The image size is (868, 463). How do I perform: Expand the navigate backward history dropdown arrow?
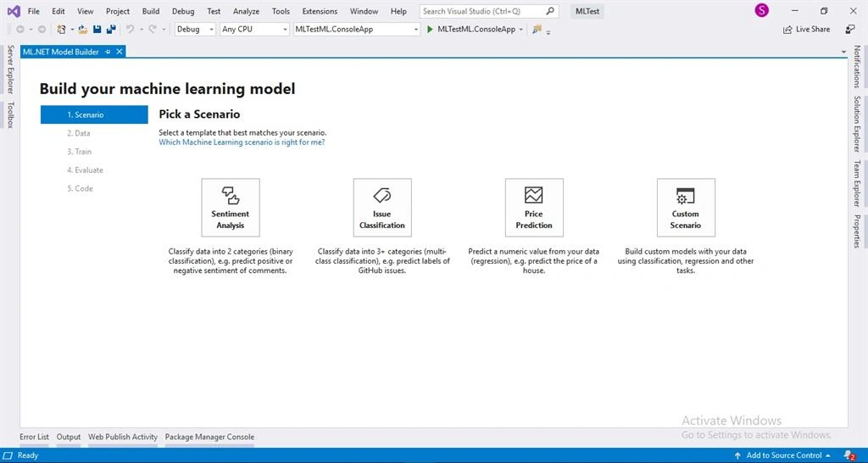[31, 30]
